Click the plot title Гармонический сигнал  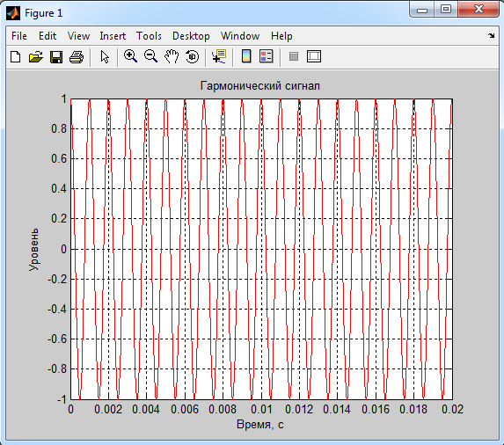260,86
